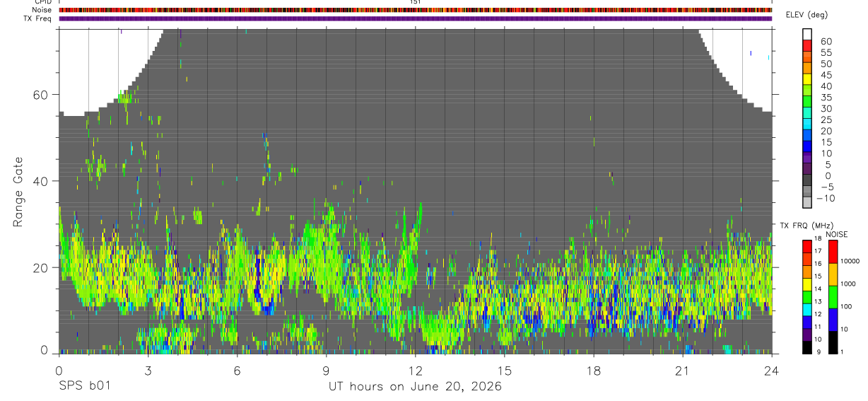Click the white top box of ELEV colorbar
Image resolution: width=868 pixels, height=401 pixels.
pyautogui.click(x=807, y=33)
